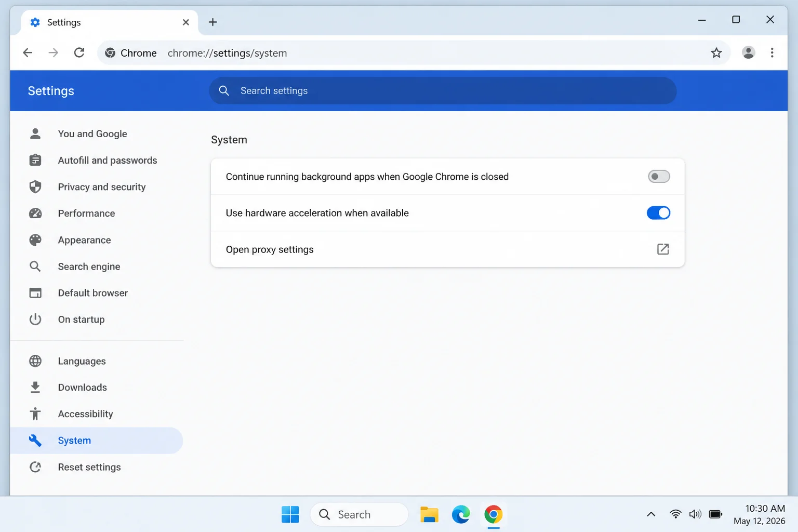Open the Wi-Fi network tray icon

pyautogui.click(x=675, y=514)
